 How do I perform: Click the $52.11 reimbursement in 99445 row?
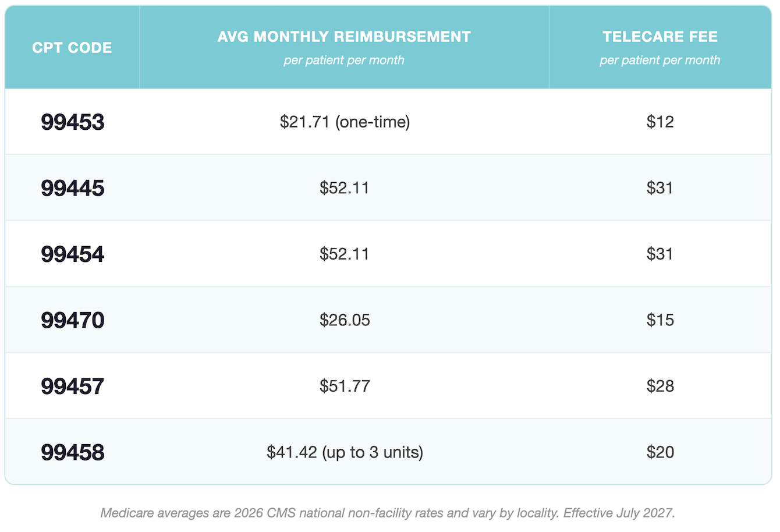[x=345, y=188]
